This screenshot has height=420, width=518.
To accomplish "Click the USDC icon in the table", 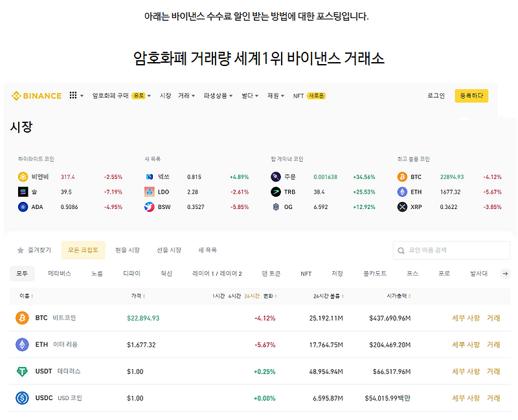I will 22,398.
